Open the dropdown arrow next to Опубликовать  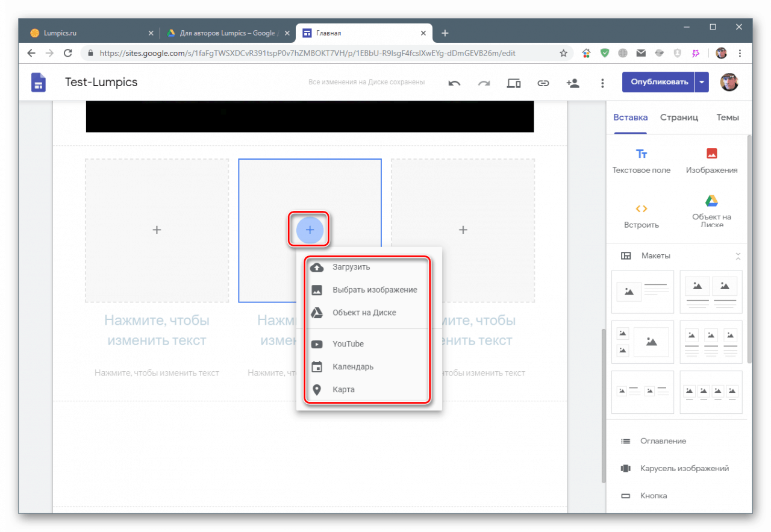[x=702, y=83]
